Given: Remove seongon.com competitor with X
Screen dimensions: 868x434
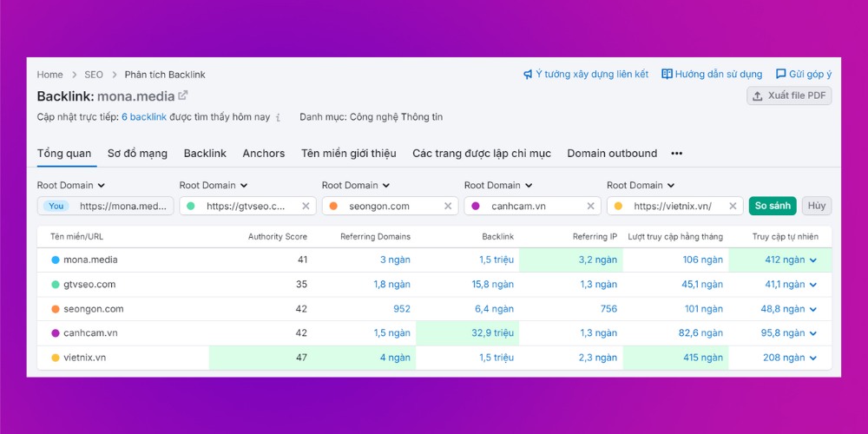Looking at the screenshot, I should tap(448, 206).
